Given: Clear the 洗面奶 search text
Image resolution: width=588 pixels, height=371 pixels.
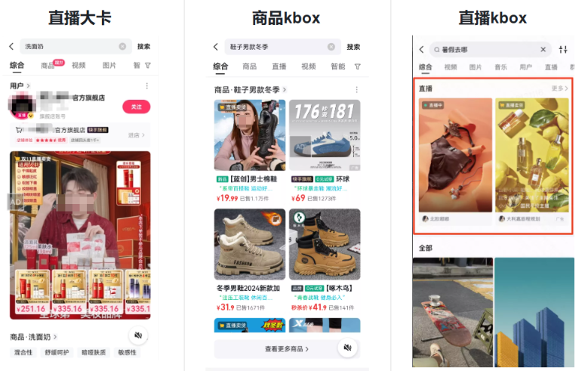Looking at the screenshot, I should point(122,47).
